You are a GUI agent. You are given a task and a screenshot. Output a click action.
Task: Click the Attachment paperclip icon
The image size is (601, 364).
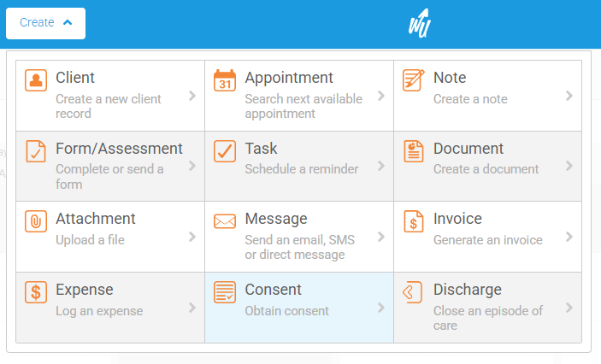click(36, 222)
